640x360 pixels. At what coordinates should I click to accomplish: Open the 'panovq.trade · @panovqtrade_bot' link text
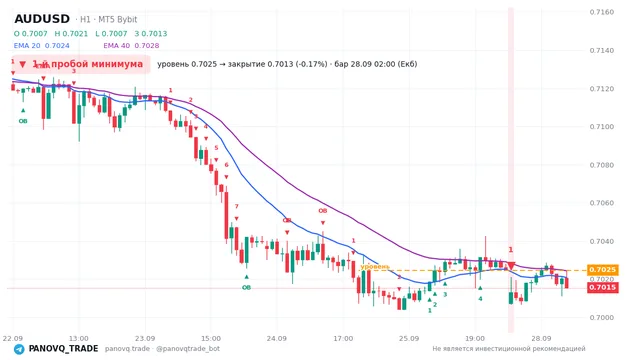(162, 349)
